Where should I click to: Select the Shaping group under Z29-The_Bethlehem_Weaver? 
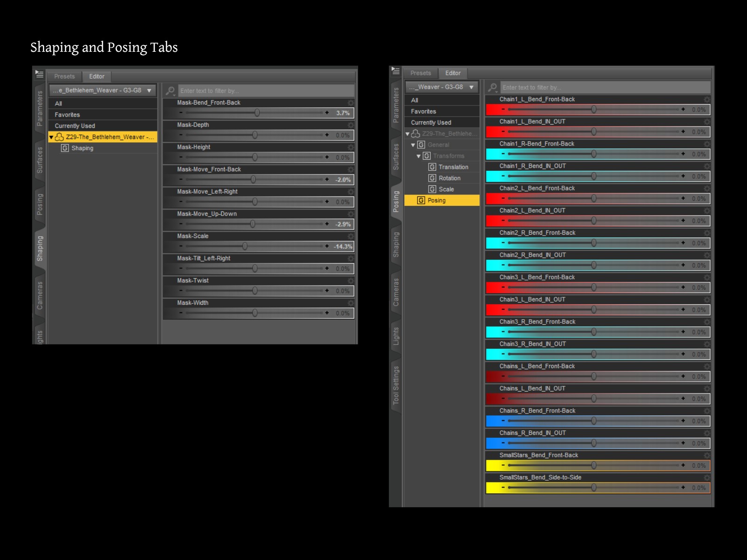(x=82, y=148)
